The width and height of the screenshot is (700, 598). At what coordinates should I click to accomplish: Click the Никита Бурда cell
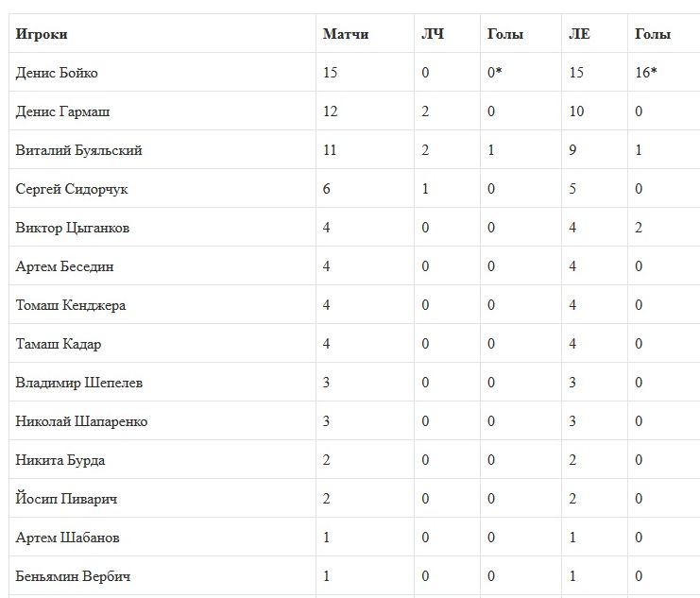[60, 460]
